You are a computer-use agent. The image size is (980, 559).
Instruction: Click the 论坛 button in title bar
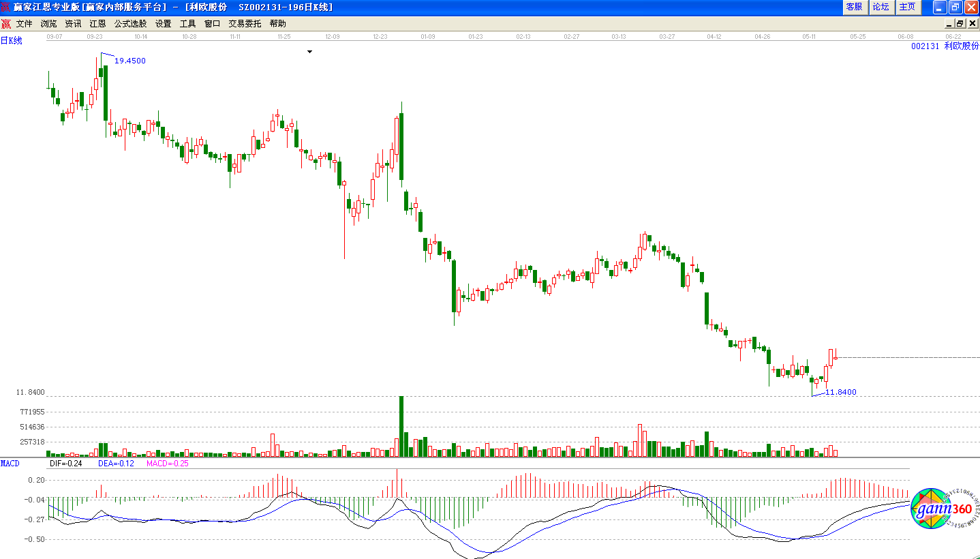pos(881,7)
